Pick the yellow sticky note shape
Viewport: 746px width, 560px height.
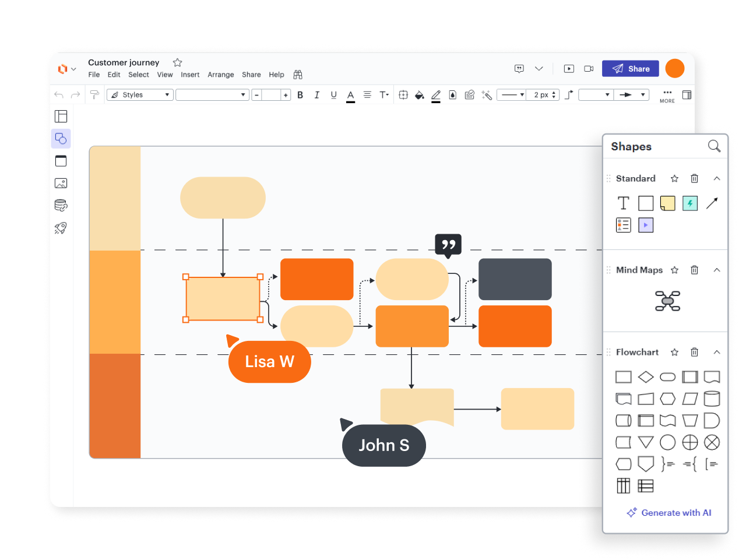point(667,203)
